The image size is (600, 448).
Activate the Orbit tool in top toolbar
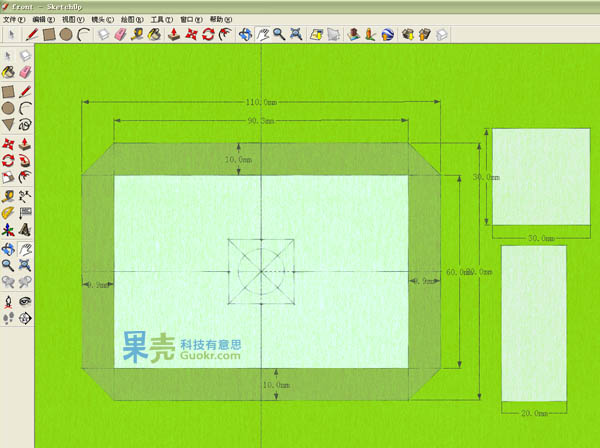click(244, 34)
